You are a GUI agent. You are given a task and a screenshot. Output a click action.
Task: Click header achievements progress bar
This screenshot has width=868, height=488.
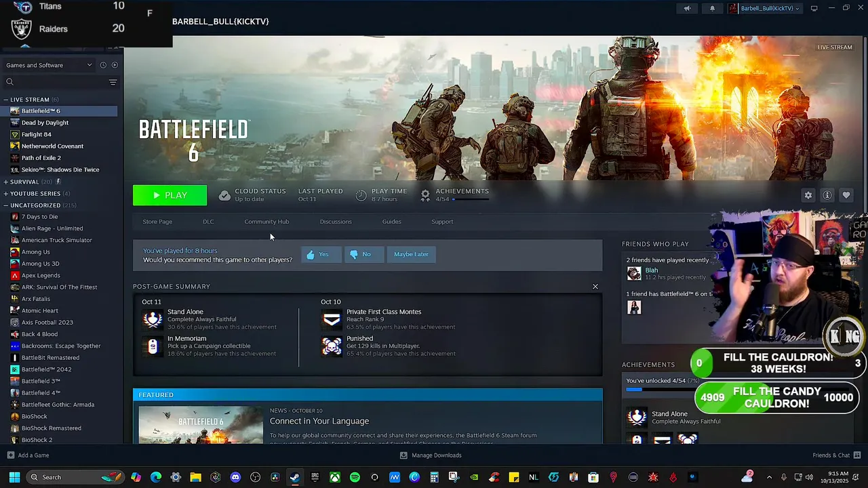click(470, 199)
